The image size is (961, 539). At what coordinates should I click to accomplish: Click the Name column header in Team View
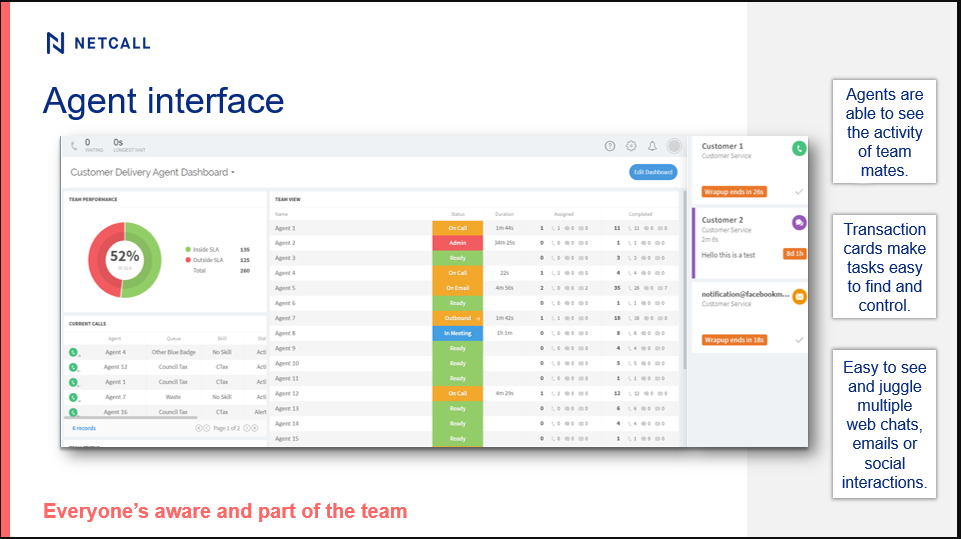coord(281,214)
